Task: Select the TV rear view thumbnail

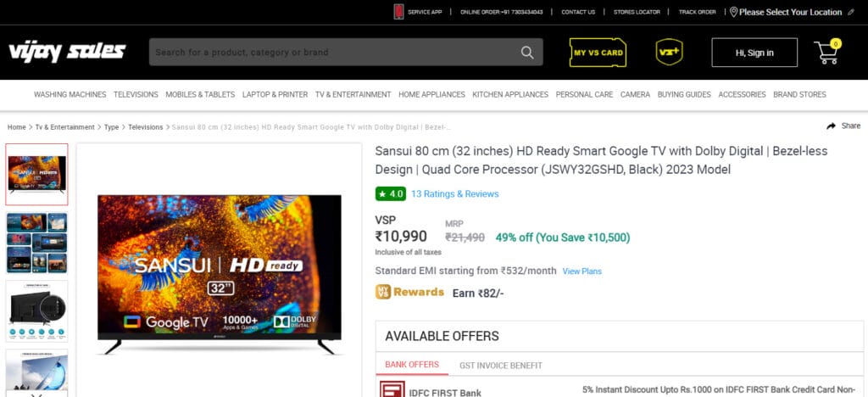Action: (x=37, y=311)
